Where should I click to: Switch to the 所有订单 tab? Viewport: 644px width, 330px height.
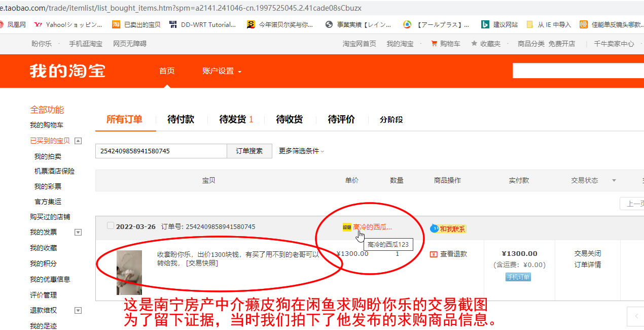(x=124, y=119)
